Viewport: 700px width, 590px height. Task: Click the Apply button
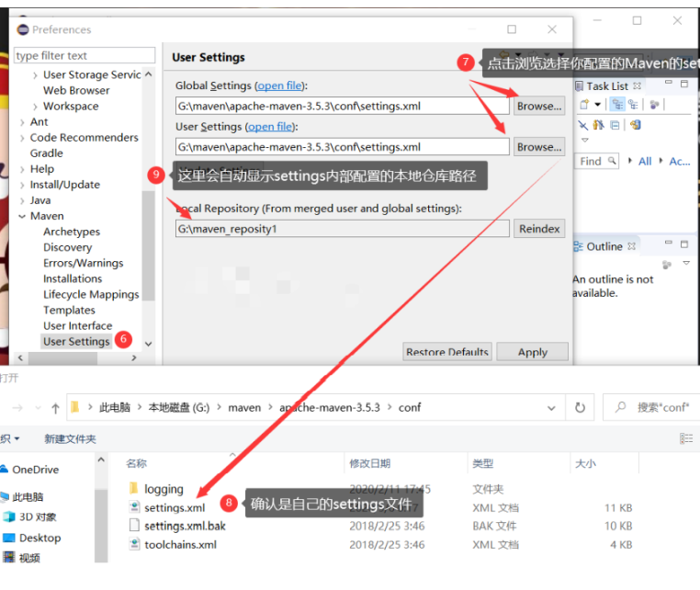click(532, 352)
